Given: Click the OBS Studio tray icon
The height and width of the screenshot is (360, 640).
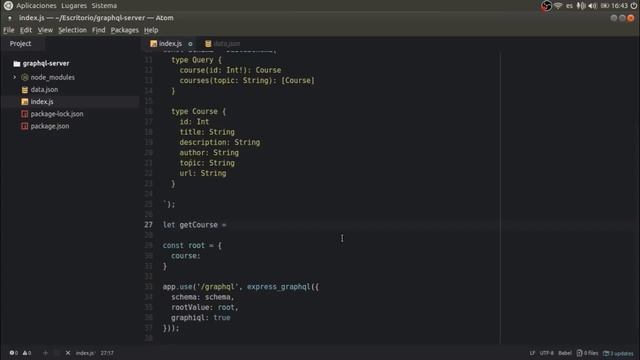Looking at the screenshot, I should (x=546, y=6).
